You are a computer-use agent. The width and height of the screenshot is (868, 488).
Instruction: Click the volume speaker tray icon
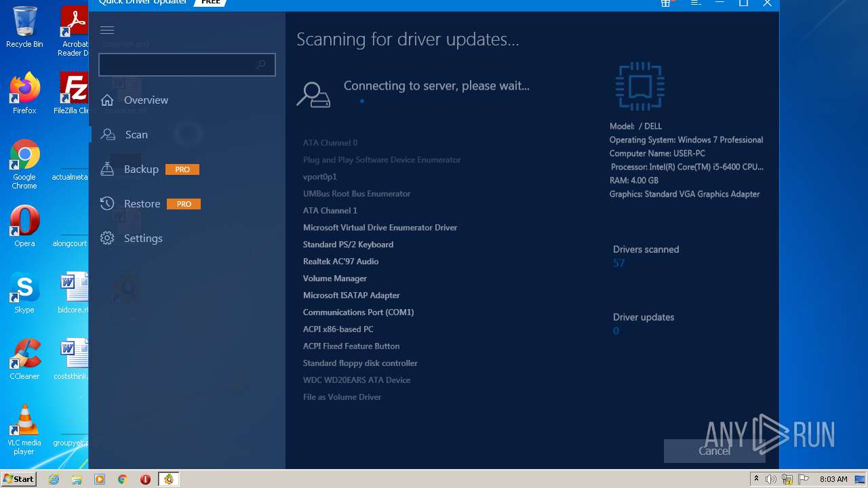[x=771, y=479]
